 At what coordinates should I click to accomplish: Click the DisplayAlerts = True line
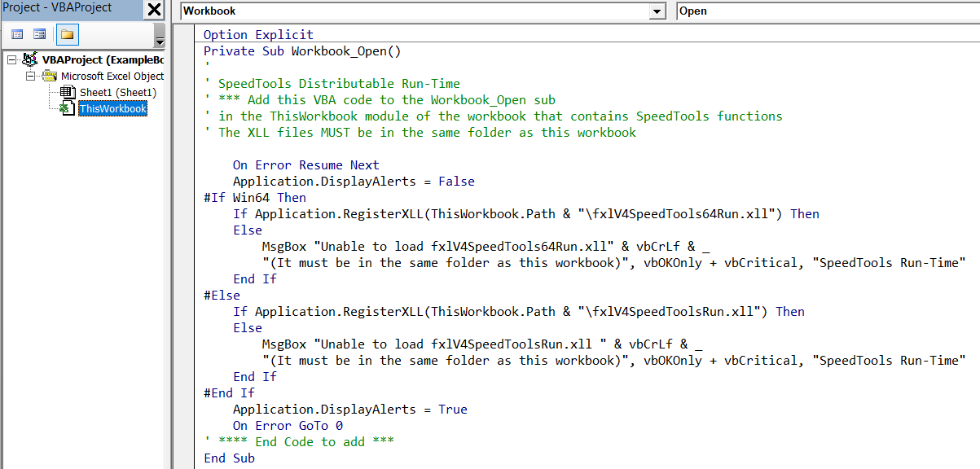(350, 410)
